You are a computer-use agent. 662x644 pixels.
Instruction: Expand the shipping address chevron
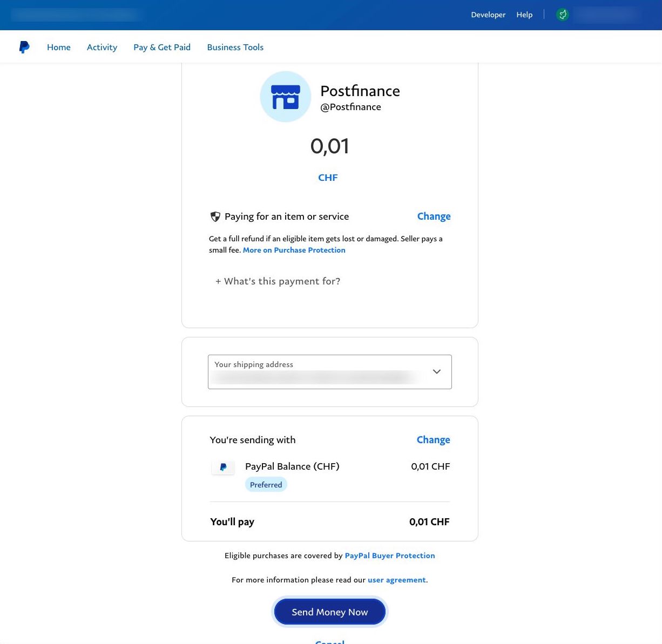(x=437, y=371)
